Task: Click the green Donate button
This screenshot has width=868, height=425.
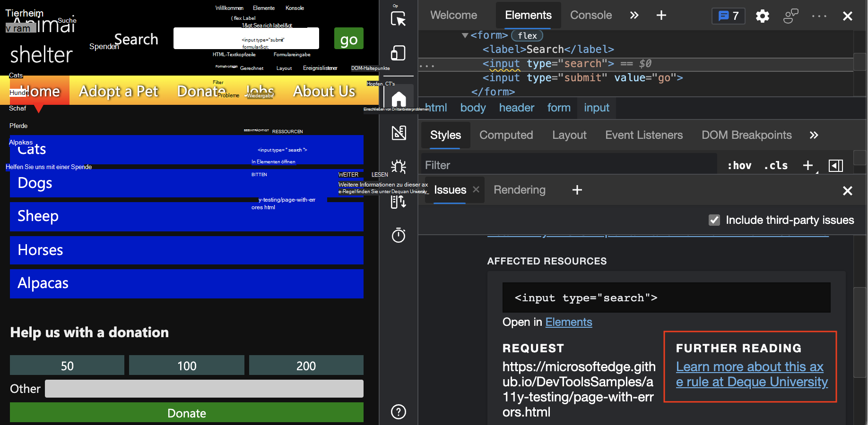Action: (x=187, y=412)
